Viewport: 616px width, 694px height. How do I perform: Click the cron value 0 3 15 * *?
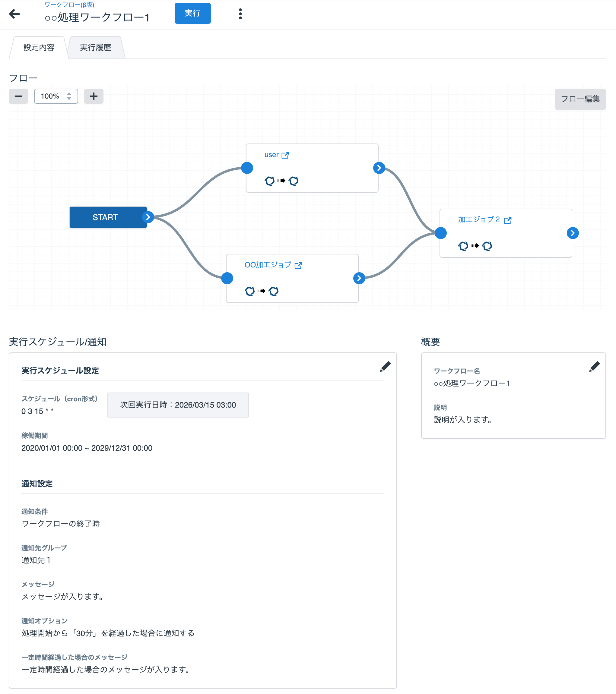[x=37, y=411]
